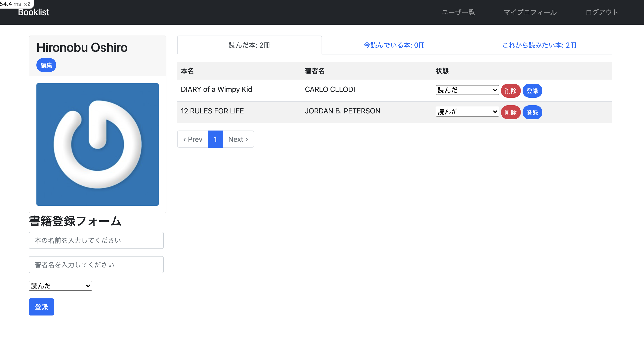
Task: Click 登録 next to 12 RULES FOR LIFE
Action: click(x=532, y=112)
